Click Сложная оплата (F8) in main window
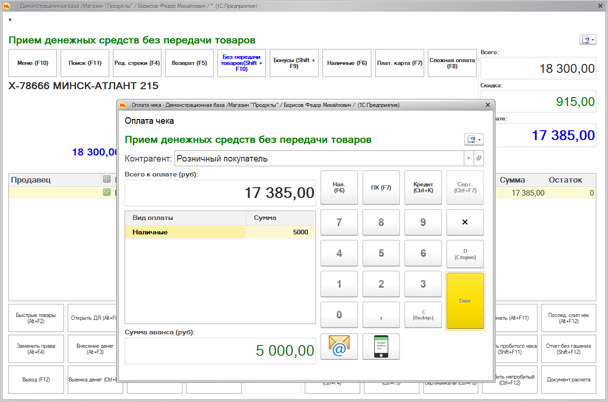The width and height of the screenshot is (608, 402). 452,63
